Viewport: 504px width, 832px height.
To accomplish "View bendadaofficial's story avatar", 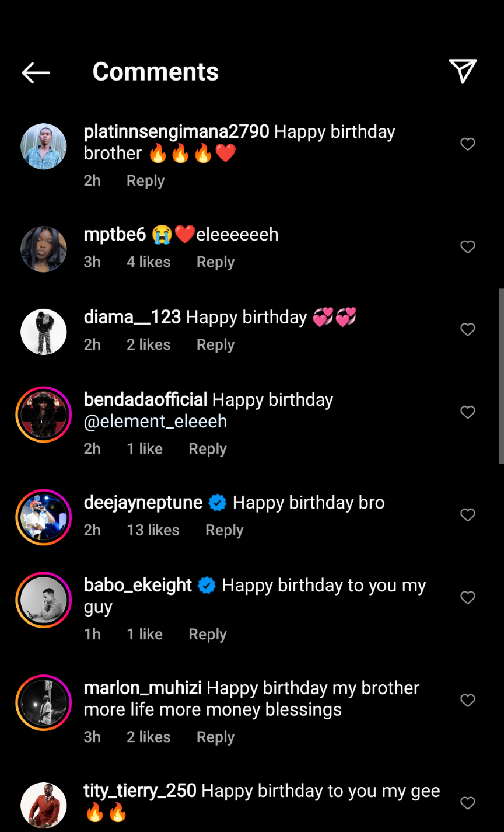I will 44,415.
